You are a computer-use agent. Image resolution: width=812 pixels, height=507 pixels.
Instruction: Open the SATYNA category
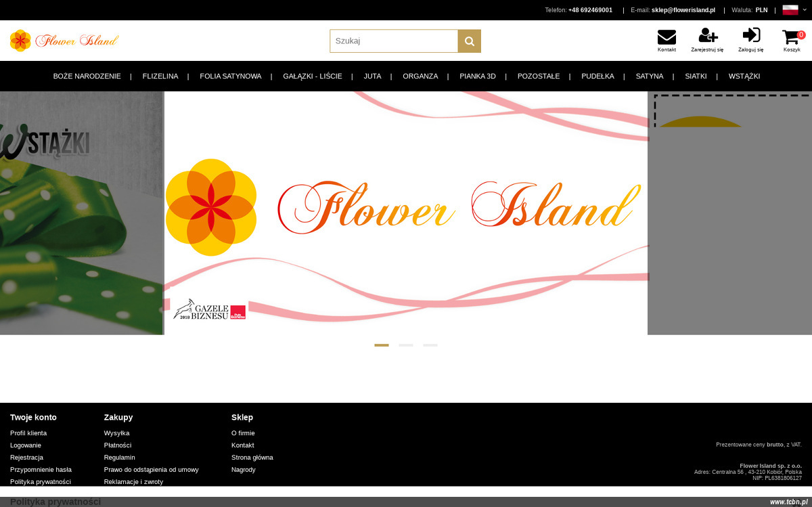[650, 76]
